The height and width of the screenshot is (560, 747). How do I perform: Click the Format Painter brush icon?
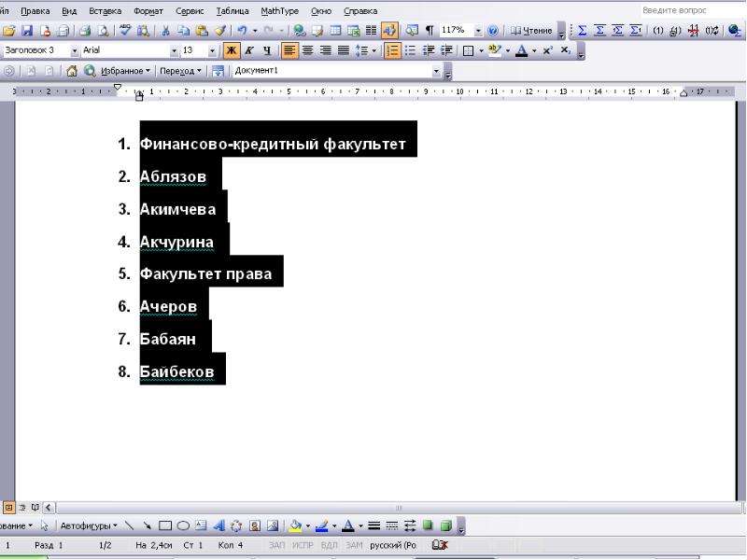pyautogui.click(x=219, y=31)
